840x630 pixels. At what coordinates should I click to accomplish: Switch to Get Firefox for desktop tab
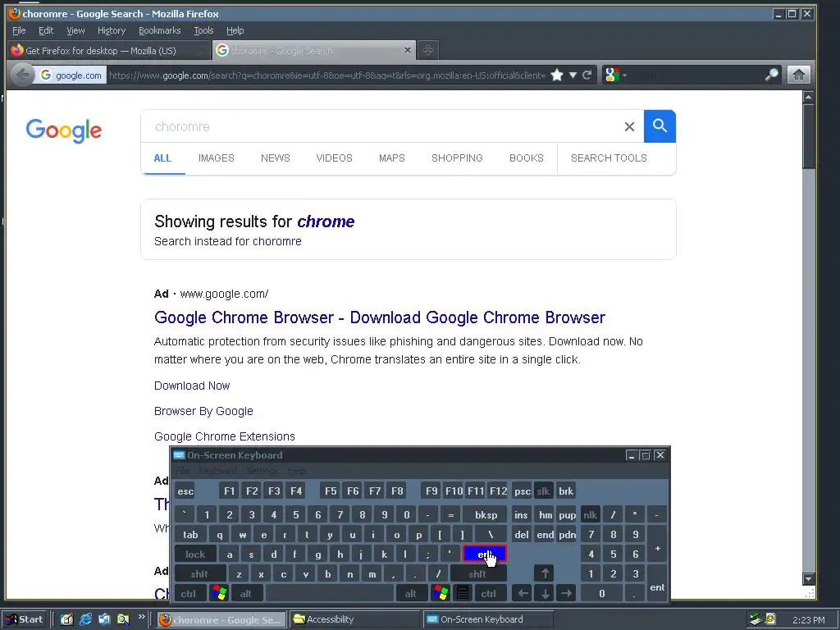click(109, 50)
